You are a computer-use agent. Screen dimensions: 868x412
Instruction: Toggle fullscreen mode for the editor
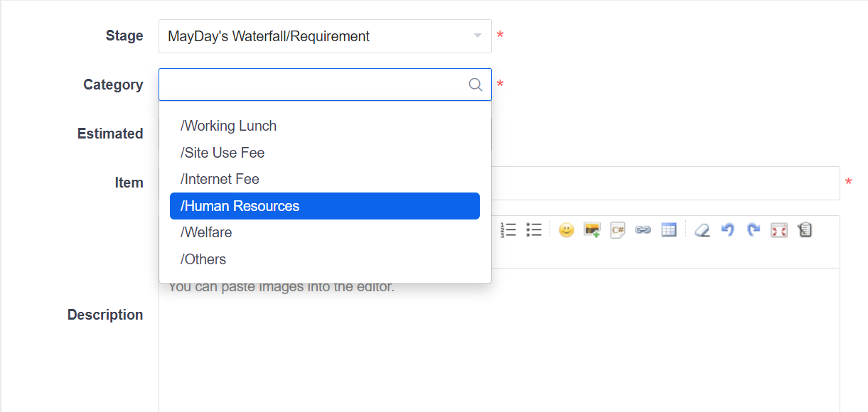coord(779,230)
